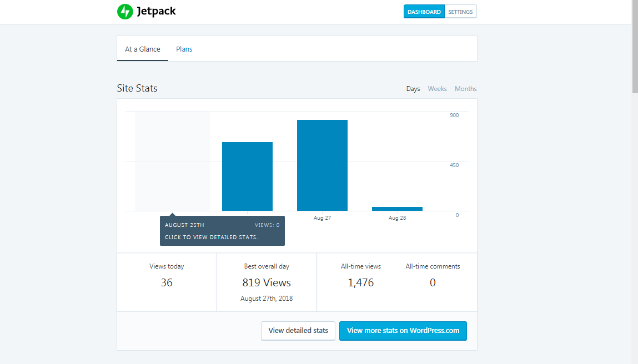
Task: Open more stats on WordPress.com
Action: click(403, 330)
